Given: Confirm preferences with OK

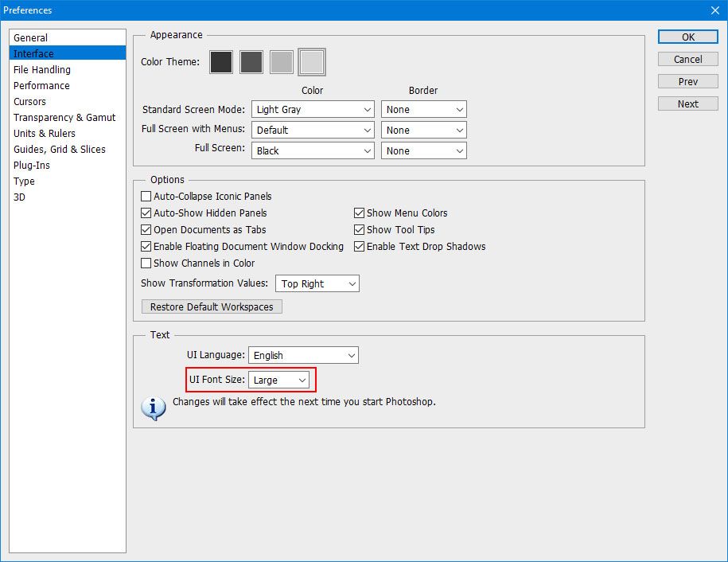Looking at the screenshot, I should click(x=687, y=37).
